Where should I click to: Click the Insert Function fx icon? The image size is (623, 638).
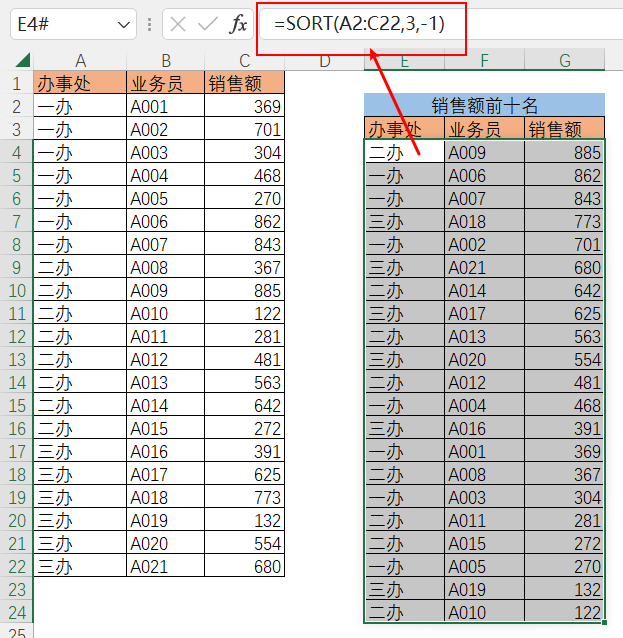point(238,25)
